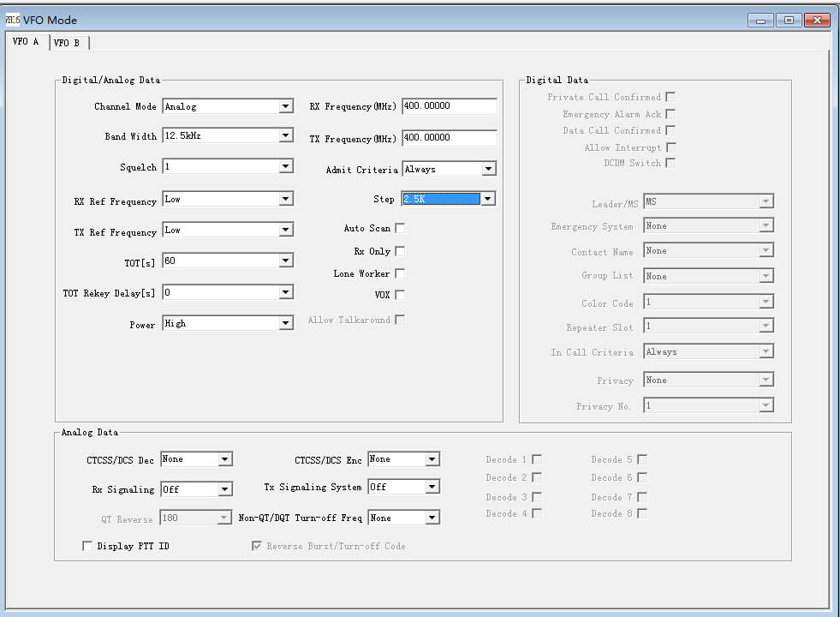Open the Admit Criteria dropdown
The height and width of the screenshot is (617, 840).
(488, 169)
